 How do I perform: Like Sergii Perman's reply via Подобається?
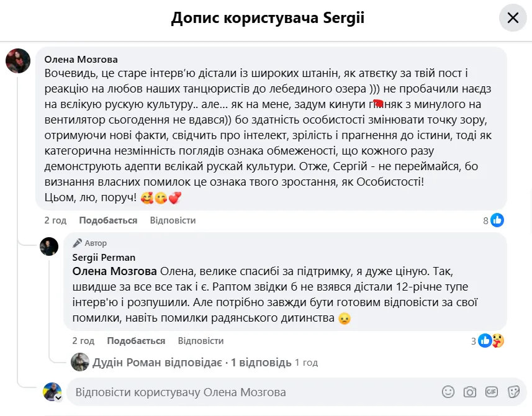pos(136,341)
